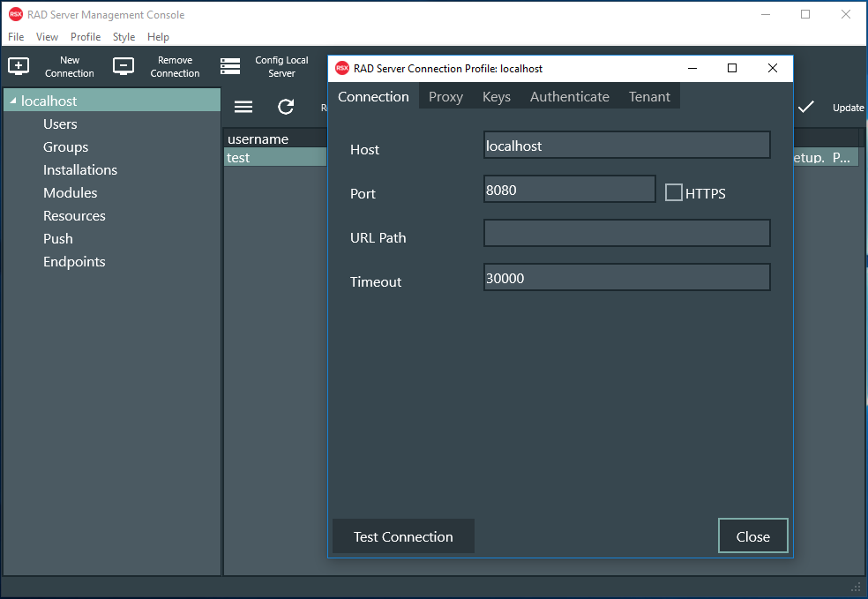
Task: Click the Remove Connection monitor-minus icon
Action: point(123,66)
